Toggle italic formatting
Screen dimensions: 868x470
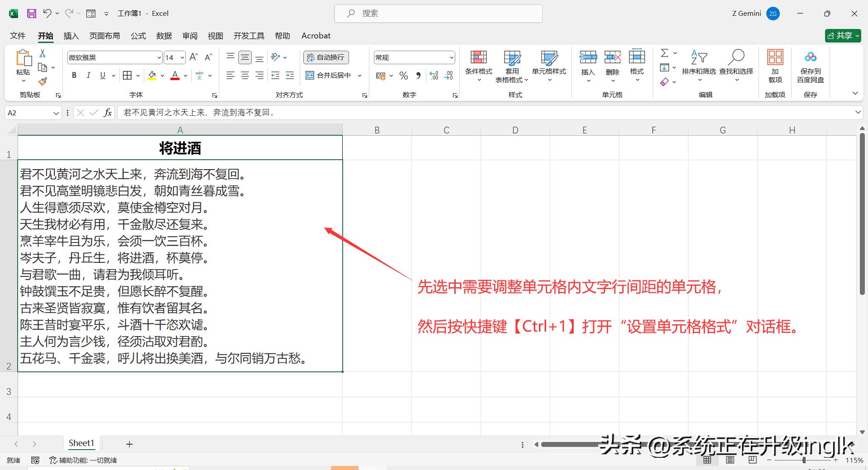coord(89,76)
